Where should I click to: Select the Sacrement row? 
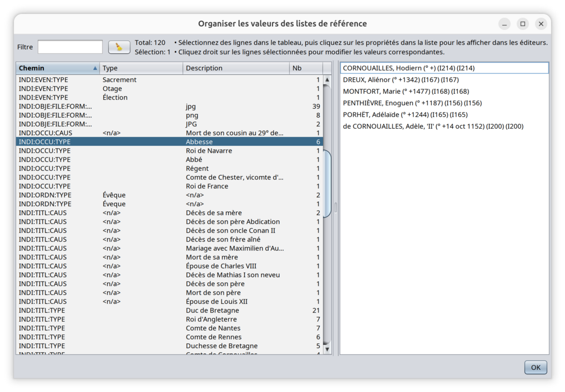pyautogui.click(x=169, y=79)
